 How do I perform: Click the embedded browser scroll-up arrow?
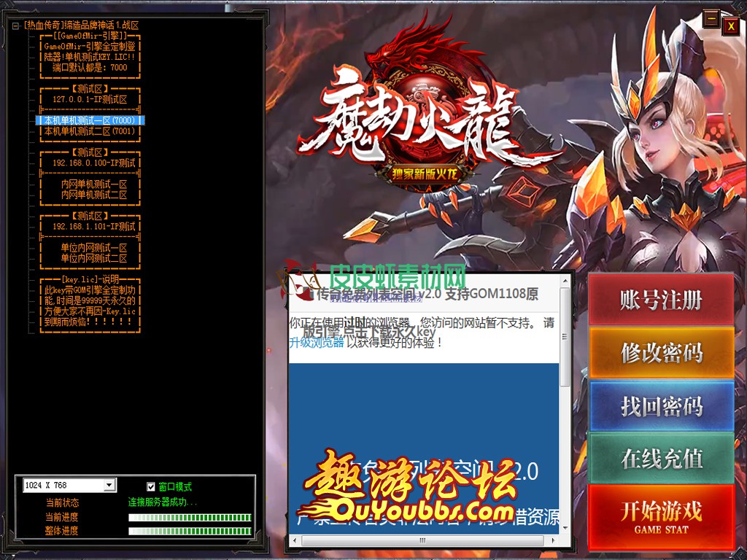pyautogui.click(x=565, y=281)
